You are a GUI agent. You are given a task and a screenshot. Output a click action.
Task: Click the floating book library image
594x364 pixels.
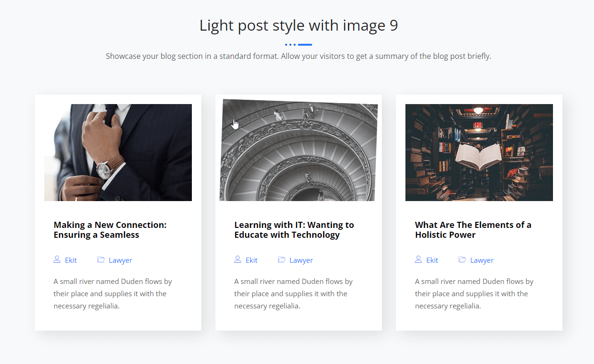[479, 153]
